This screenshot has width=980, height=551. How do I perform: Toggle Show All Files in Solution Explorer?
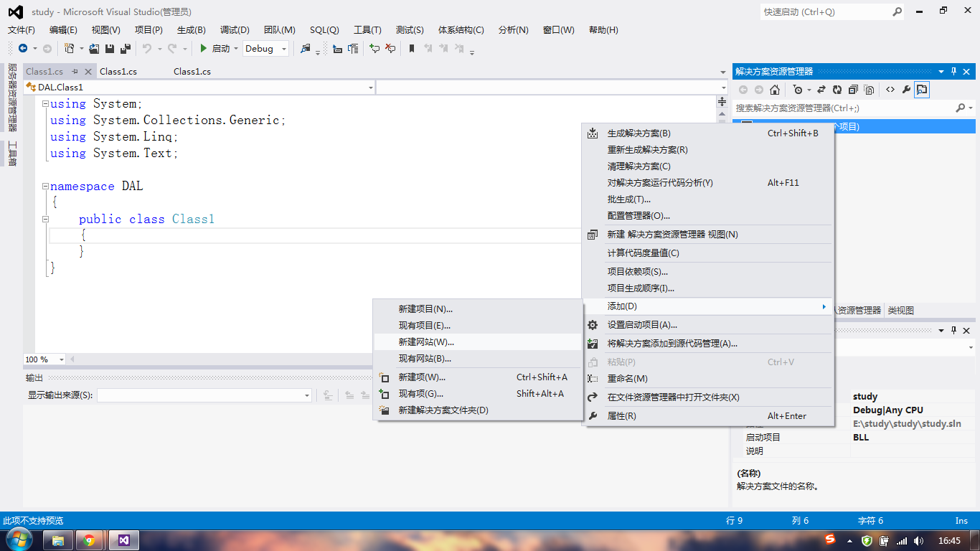coord(867,89)
